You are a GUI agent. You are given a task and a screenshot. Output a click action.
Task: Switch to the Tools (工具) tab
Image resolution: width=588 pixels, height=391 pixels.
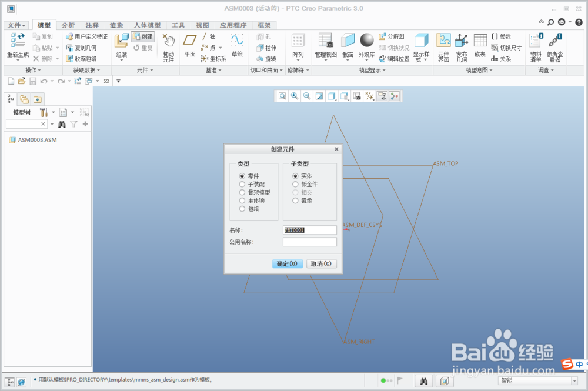coord(178,25)
